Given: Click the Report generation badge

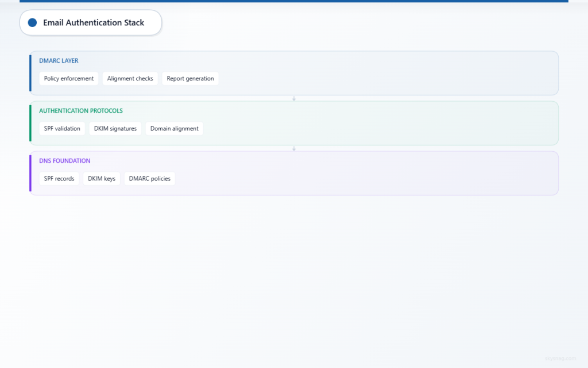Looking at the screenshot, I should click(x=190, y=78).
